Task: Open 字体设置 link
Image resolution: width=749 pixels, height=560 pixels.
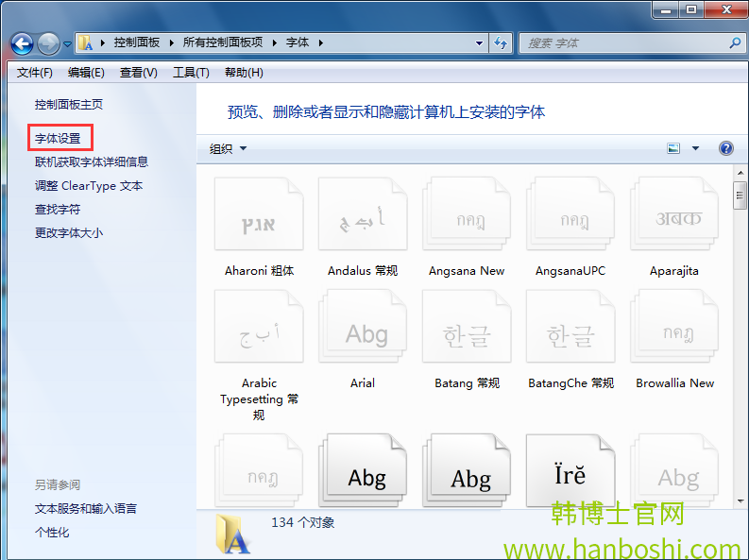Action: 58,139
